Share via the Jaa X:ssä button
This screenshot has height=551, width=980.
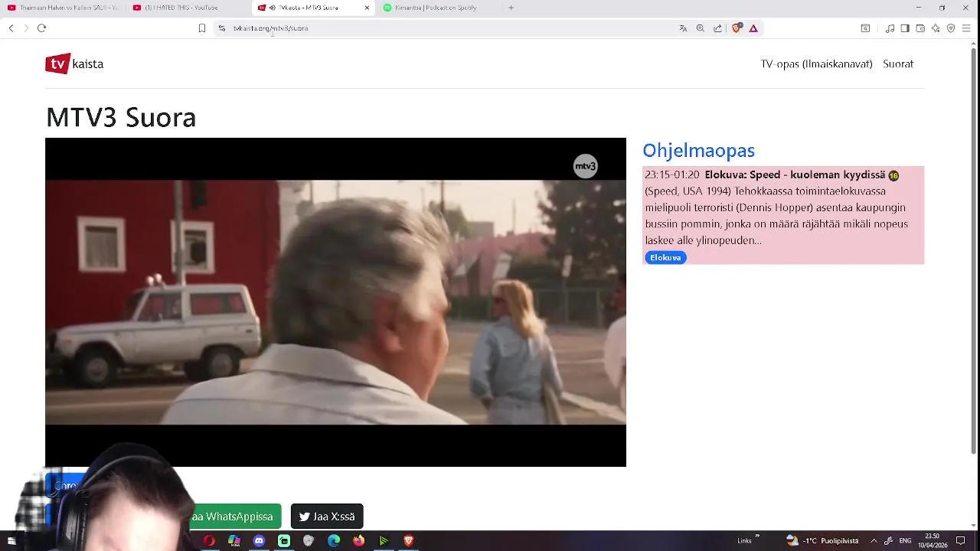(327, 517)
